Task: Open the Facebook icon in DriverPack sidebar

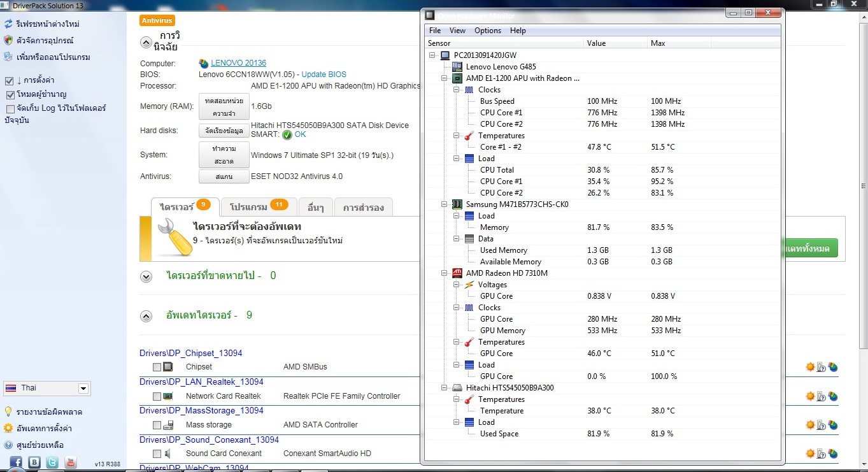Action: 16,462
